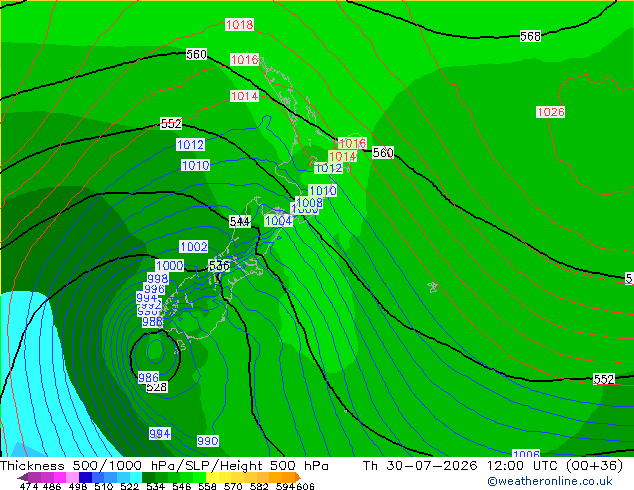Click the blue 996 isobar label
Screen dimensions: 634x490
154,289
